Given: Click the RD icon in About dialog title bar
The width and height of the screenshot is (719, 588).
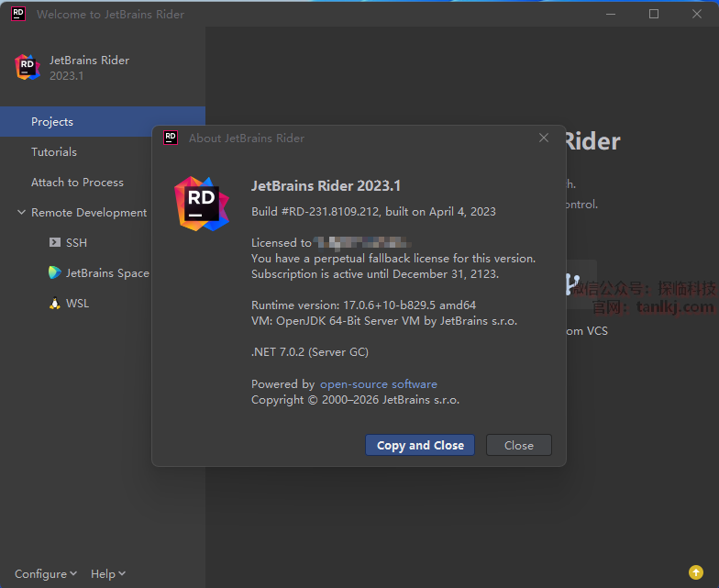Looking at the screenshot, I should coord(171,138).
